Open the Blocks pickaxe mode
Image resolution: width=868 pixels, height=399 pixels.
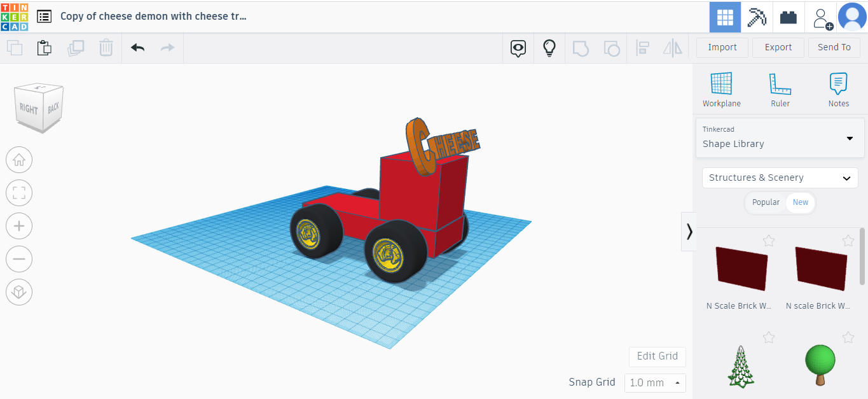pos(757,17)
